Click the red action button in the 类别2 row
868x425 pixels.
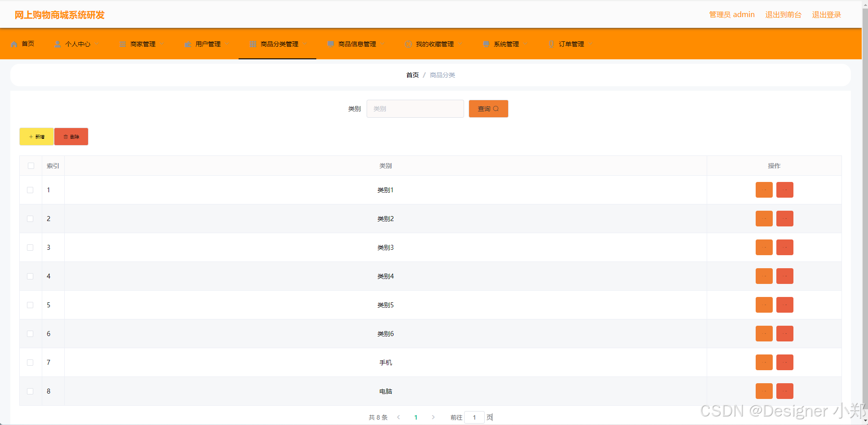click(x=784, y=218)
